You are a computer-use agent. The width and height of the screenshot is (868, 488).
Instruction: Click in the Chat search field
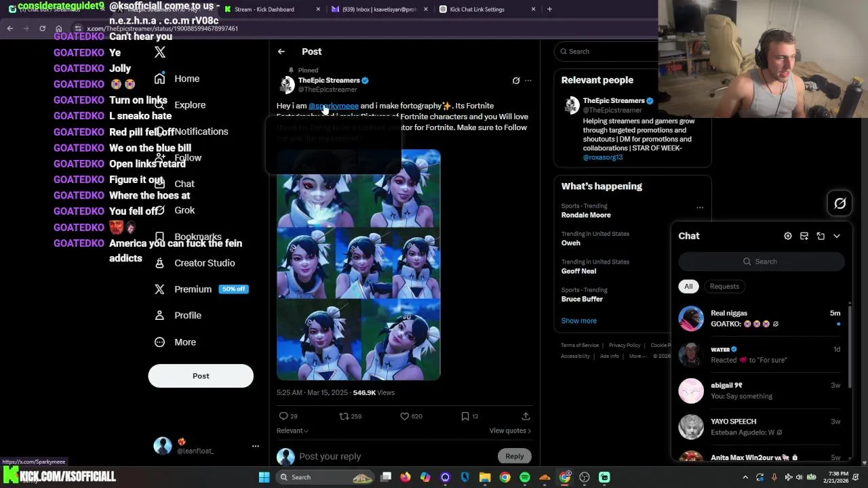point(762,262)
